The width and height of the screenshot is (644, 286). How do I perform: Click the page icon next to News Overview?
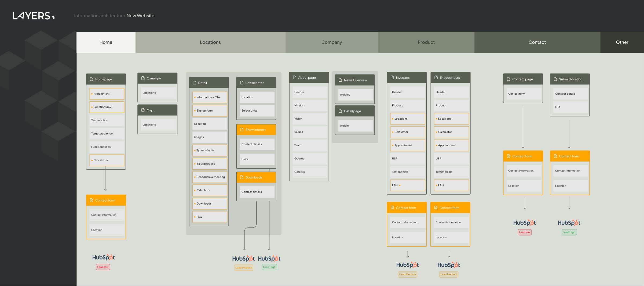[x=340, y=80]
